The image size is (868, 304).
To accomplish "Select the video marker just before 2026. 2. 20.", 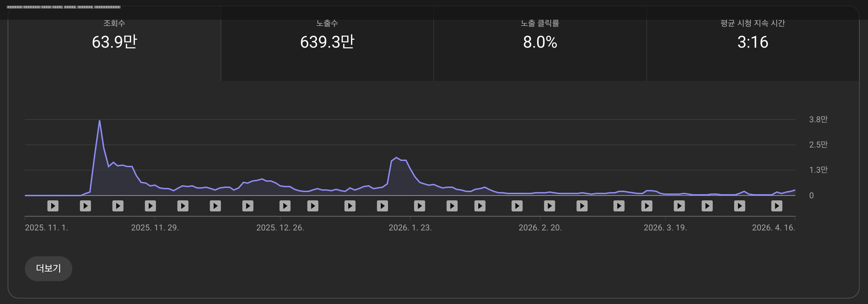I will click(x=517, y=206).
